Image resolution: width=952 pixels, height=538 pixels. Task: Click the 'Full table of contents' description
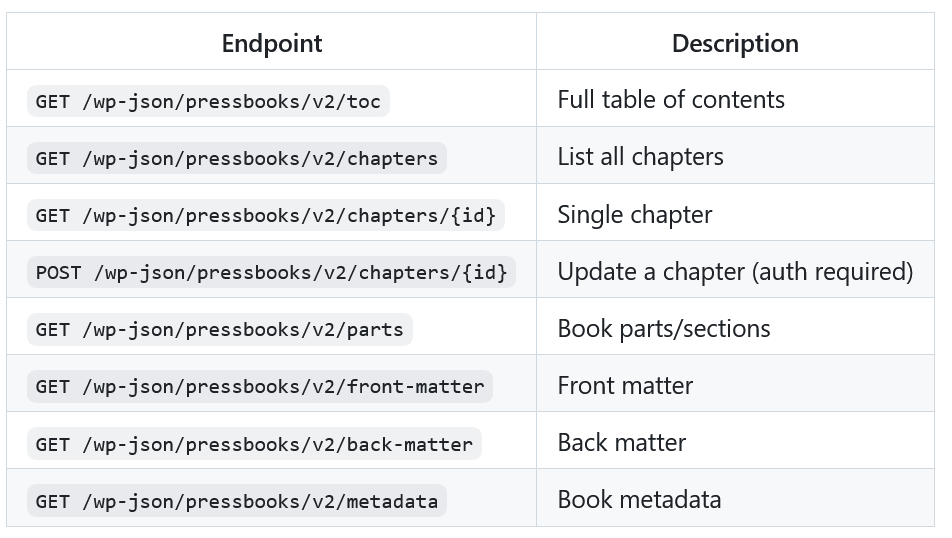pyautogui.click(x=671, y=100)
